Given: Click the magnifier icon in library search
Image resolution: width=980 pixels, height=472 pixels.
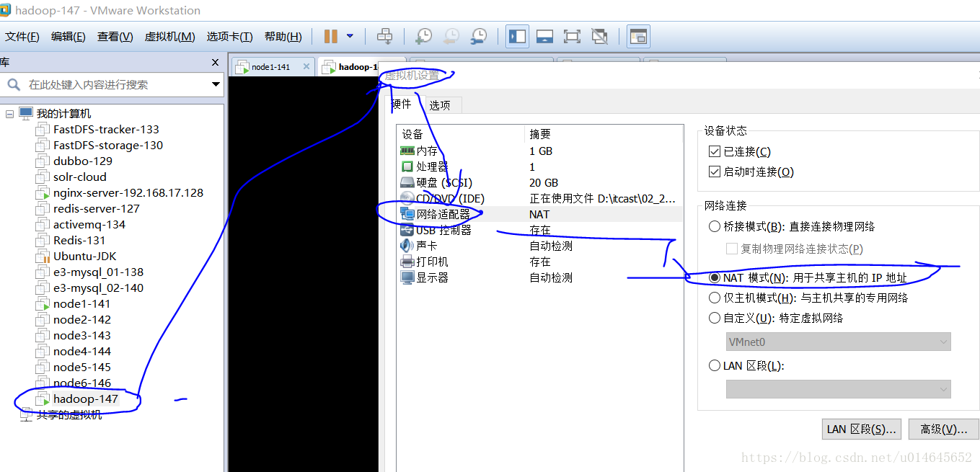Looking at the screenshot, I should tap(14, 84).
